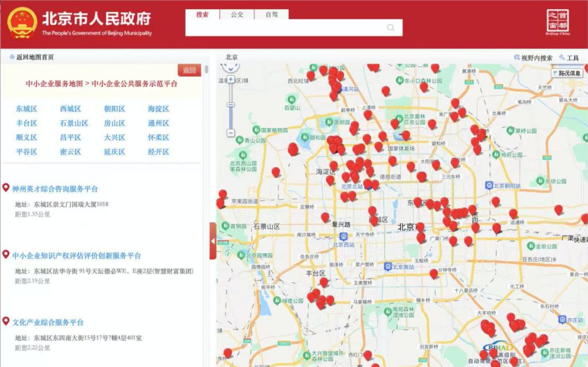The image size is (588, 367).
Task: Click the 首都之窗 logo at top right
Action: (x=557, y=22)
